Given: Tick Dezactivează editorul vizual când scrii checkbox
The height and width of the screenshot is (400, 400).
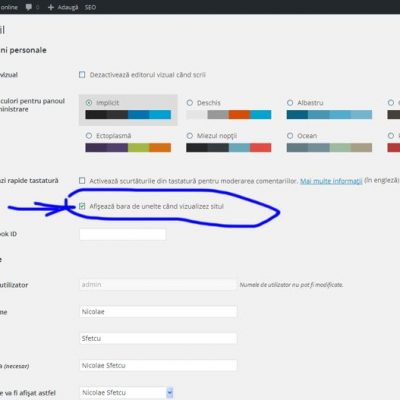Looking at the screenshot, I should tap(82, 75).
